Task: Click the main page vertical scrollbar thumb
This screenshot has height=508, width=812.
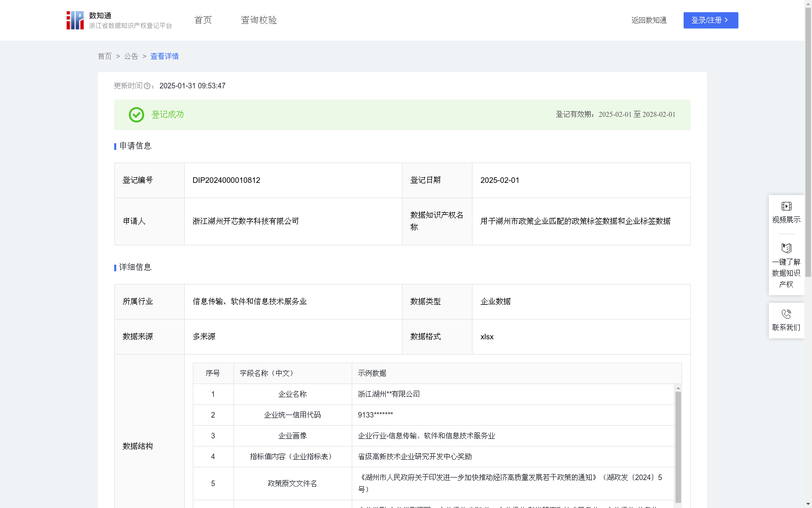Action: click(808, 142)
